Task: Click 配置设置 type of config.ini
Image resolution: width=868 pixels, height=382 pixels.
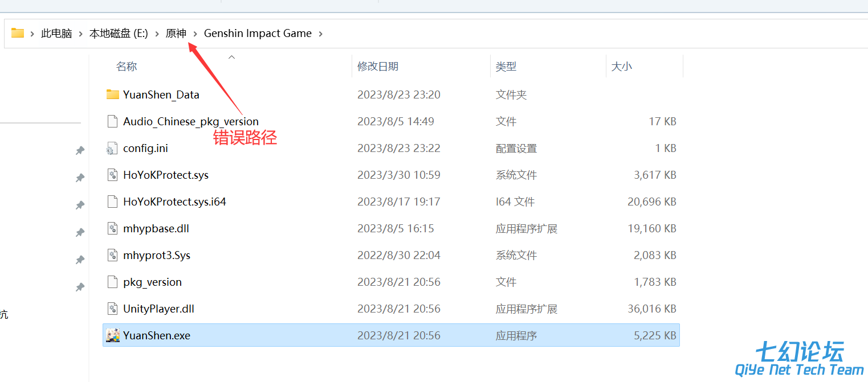Action: tap(516, 149)
